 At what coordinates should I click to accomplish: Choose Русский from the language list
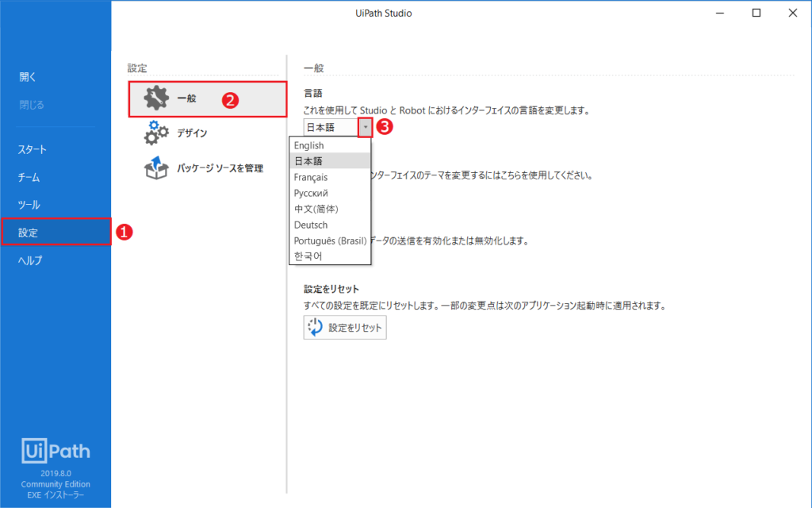330,193
